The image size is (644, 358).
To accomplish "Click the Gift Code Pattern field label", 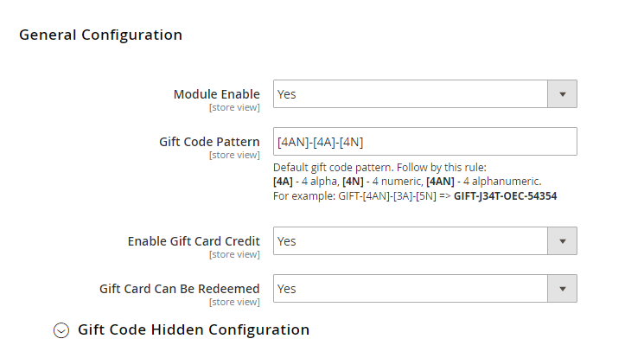I will (x=209, y=142).
